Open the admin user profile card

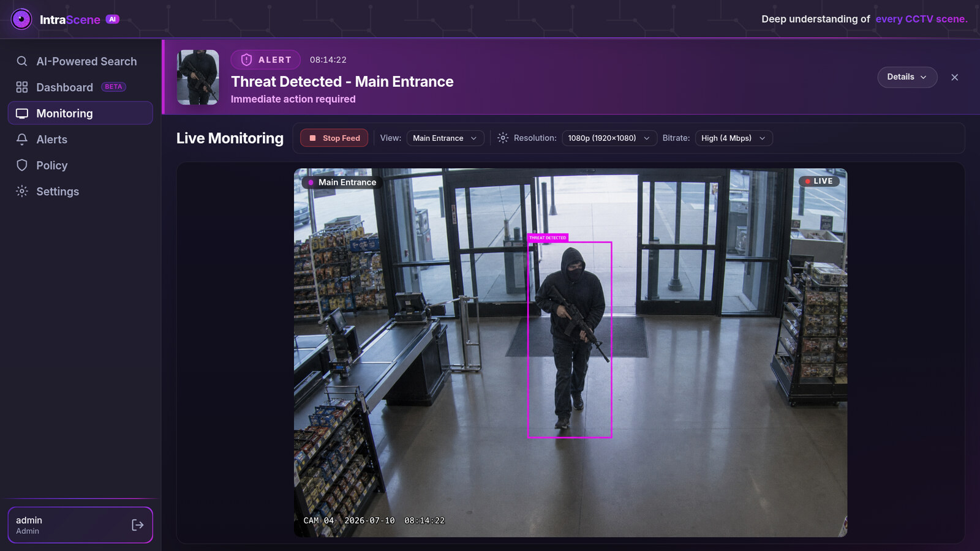click(80, 525)
